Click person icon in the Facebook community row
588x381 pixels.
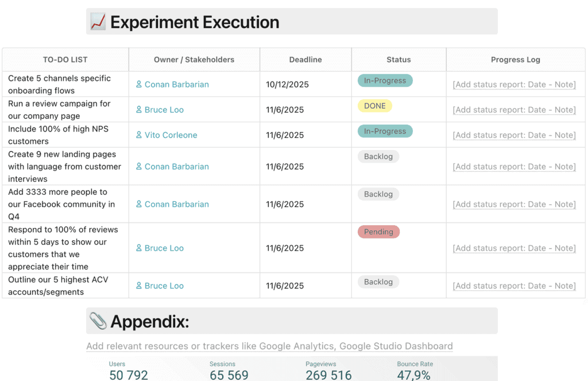tap(139, 204)
